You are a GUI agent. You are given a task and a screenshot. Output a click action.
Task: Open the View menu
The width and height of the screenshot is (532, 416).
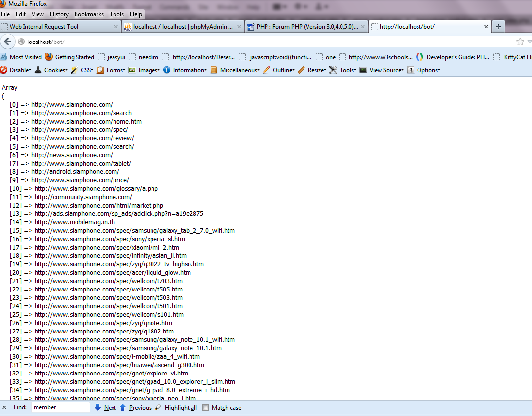pyautogui.click(x=38, y=14)
